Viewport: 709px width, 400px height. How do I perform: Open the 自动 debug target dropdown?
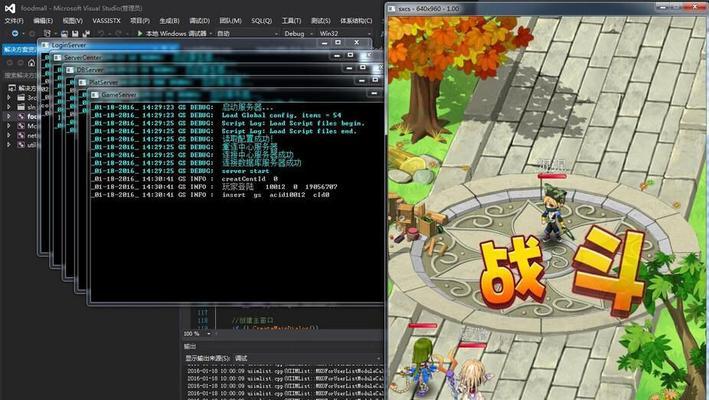tap(248, 33)
